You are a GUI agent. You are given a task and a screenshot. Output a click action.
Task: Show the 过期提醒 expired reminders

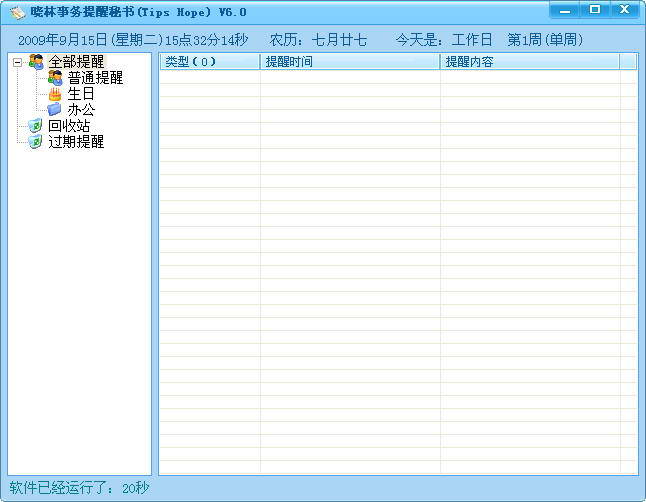coord(76,142)
